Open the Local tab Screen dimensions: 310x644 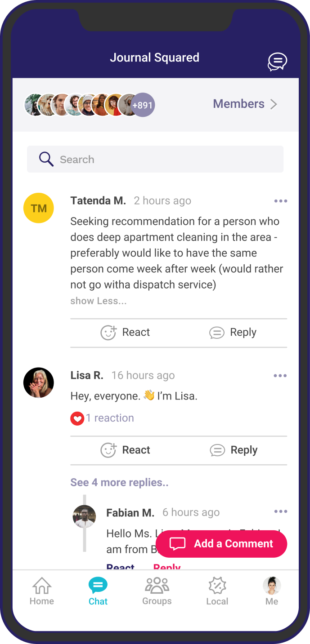[x=217, y=591]
